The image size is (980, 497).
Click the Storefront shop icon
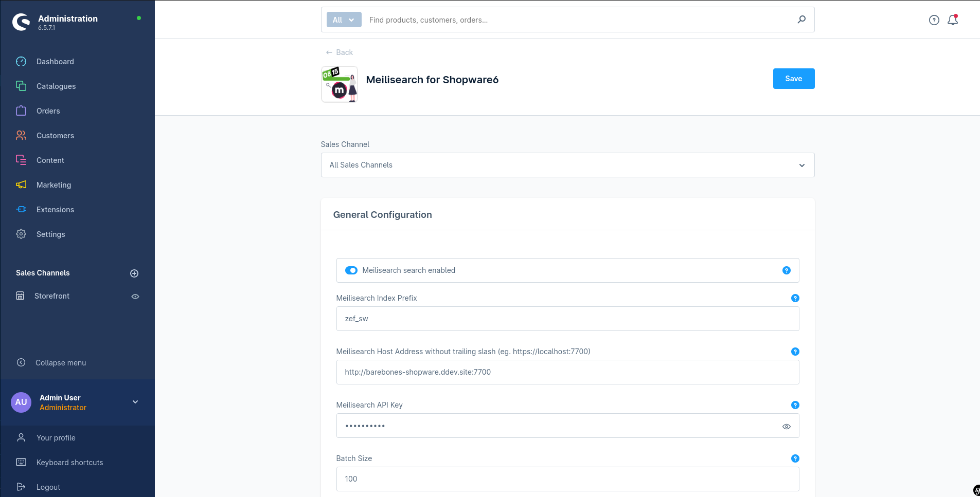(20, 296)
